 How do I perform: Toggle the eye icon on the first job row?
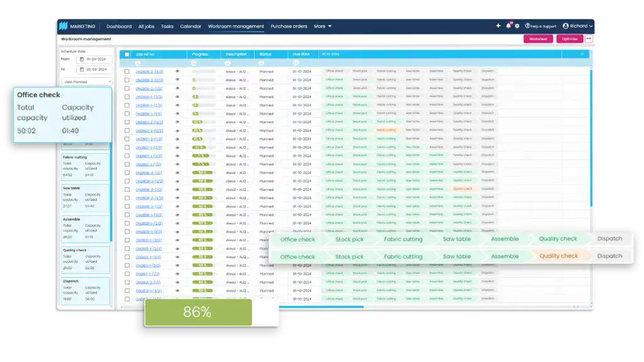[x=177, y=72]
